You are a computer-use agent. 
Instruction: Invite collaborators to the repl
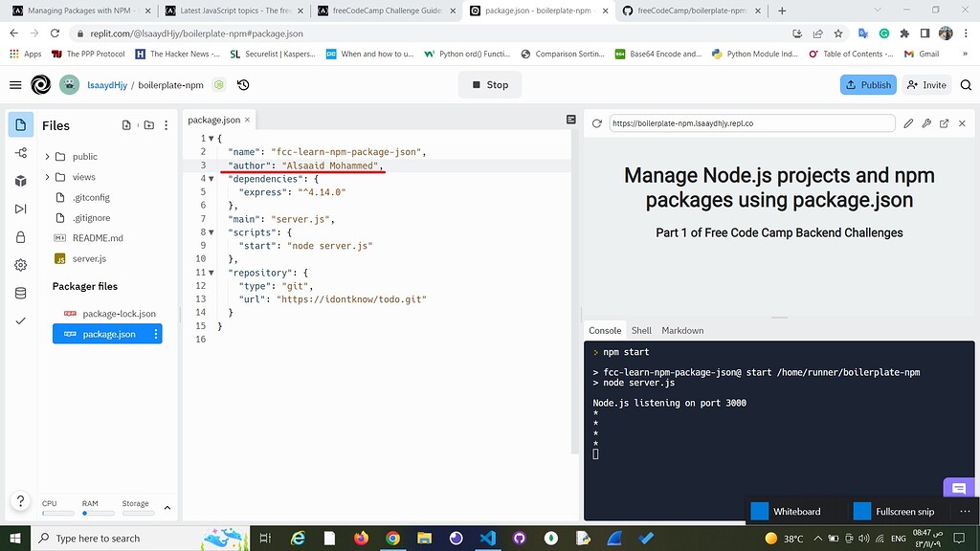[x=925, y=84]
